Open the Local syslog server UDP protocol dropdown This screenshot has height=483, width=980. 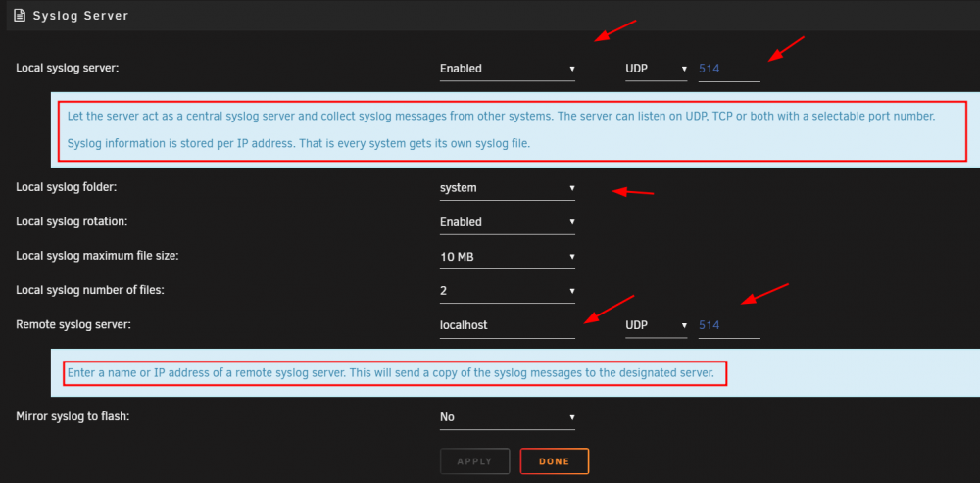tap(657, 69)
